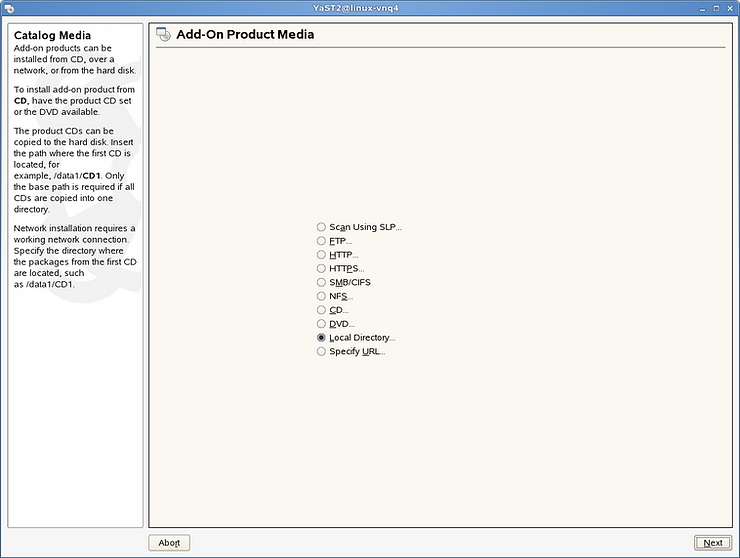Close the YaST2 window
This screenshot has width=740, height=558.
coord(730,8)
